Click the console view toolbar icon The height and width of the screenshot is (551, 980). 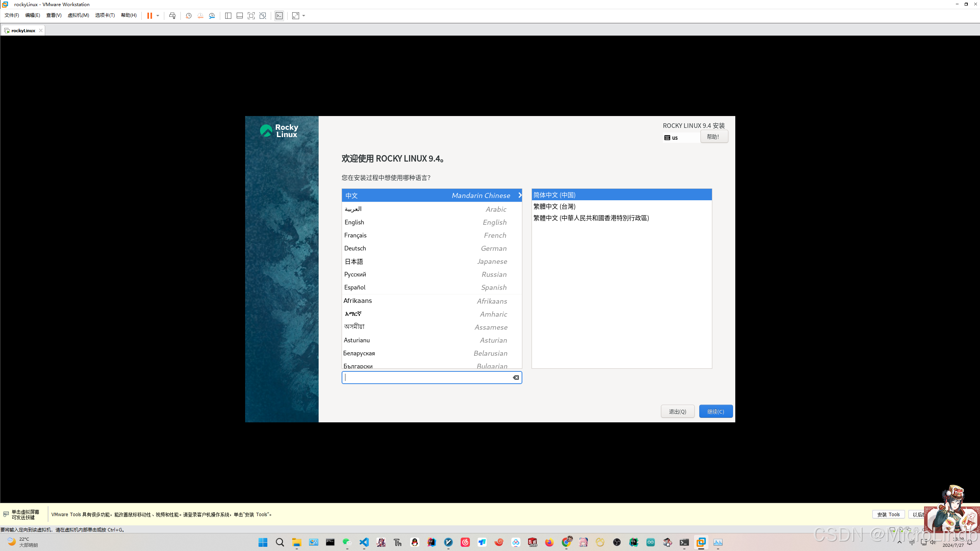(x=279, y=16)
